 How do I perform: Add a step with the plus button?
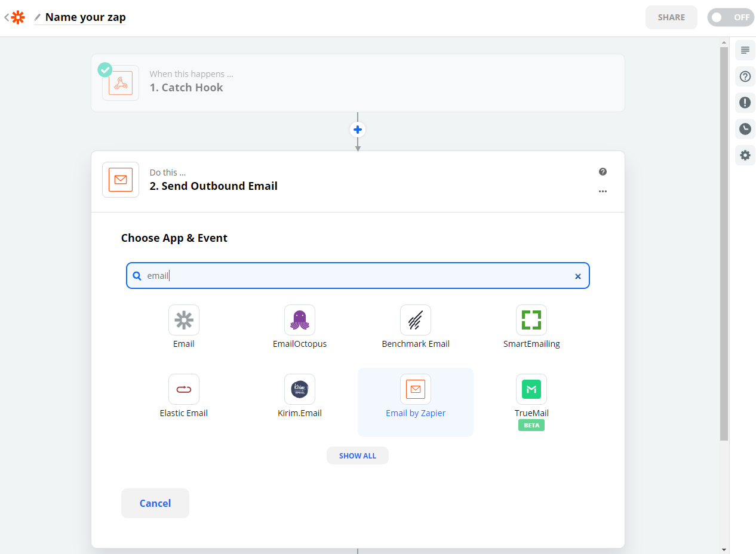358,130
